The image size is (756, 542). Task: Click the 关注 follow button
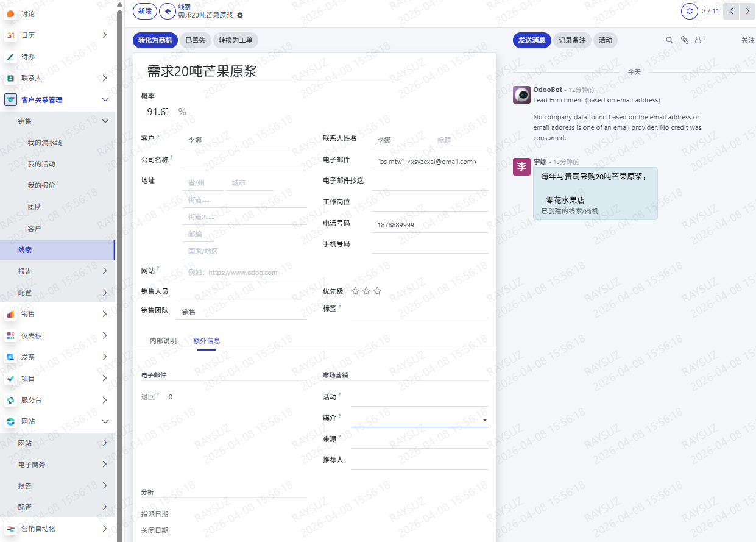tap(747, 40)
